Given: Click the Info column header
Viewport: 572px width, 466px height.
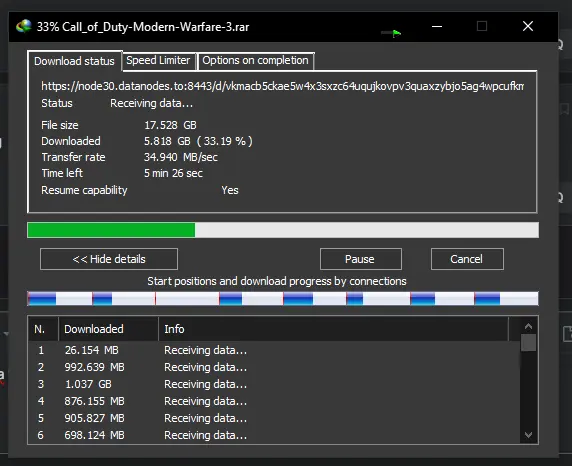Looking at the screenshot, I should (333, 329).
